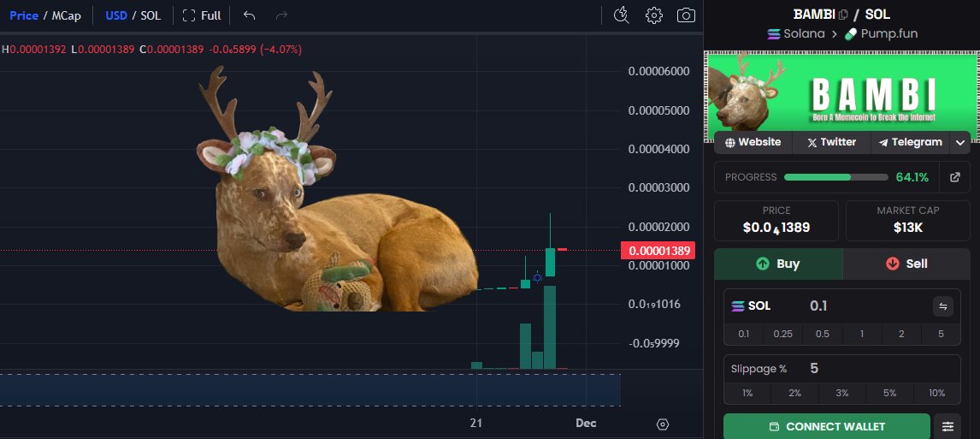Swap the input currency with arrows icon
This screenshot has height=439, width=980.
click(x=943, y=306)
